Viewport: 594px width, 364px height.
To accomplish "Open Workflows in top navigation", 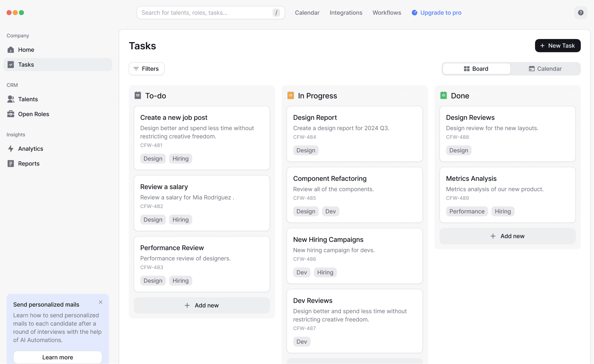I will tap(386, 13).
